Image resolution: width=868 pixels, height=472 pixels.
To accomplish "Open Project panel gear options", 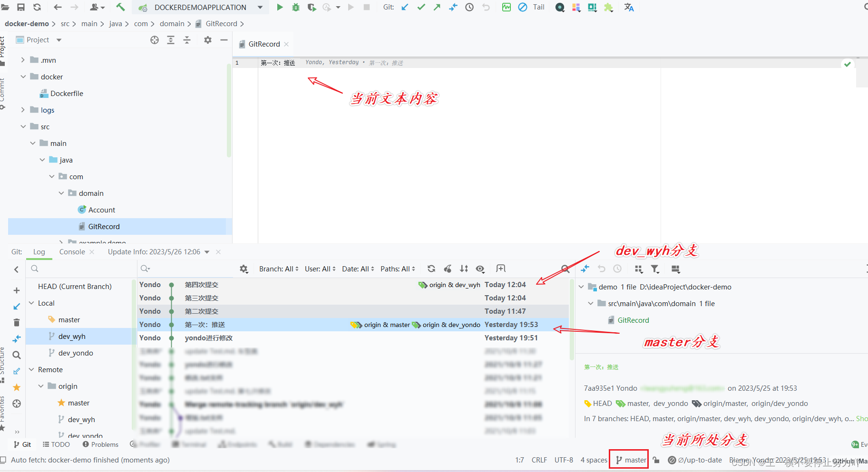I will coord(208,40).
